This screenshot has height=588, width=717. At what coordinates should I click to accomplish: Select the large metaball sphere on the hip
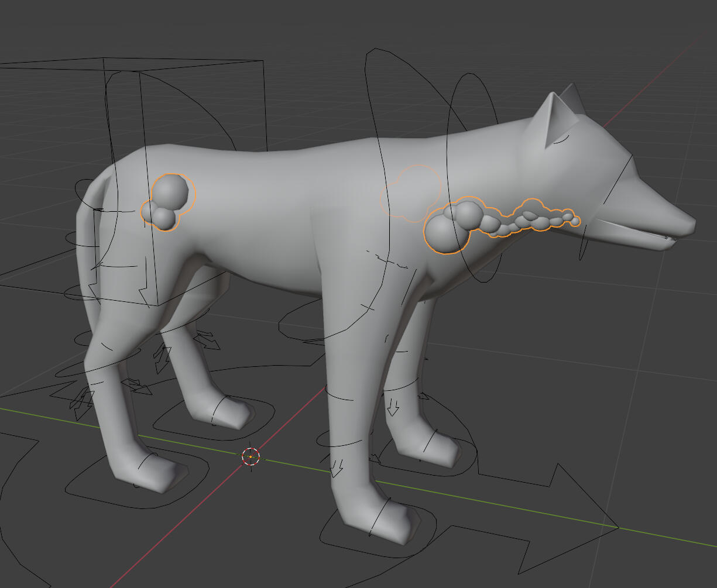tap(170, 191)
